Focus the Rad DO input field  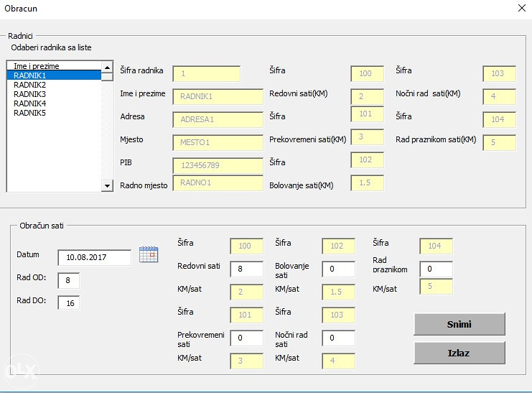[x=68, y=303]
